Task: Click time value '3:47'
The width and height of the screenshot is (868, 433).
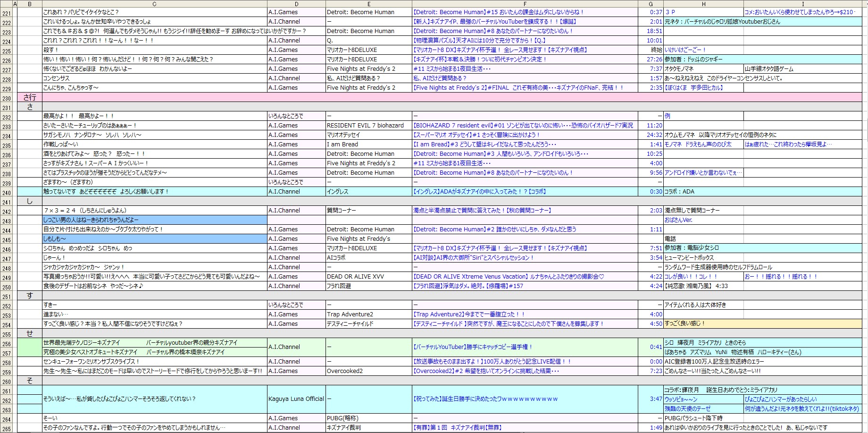Action: click(x=656, y=399)
